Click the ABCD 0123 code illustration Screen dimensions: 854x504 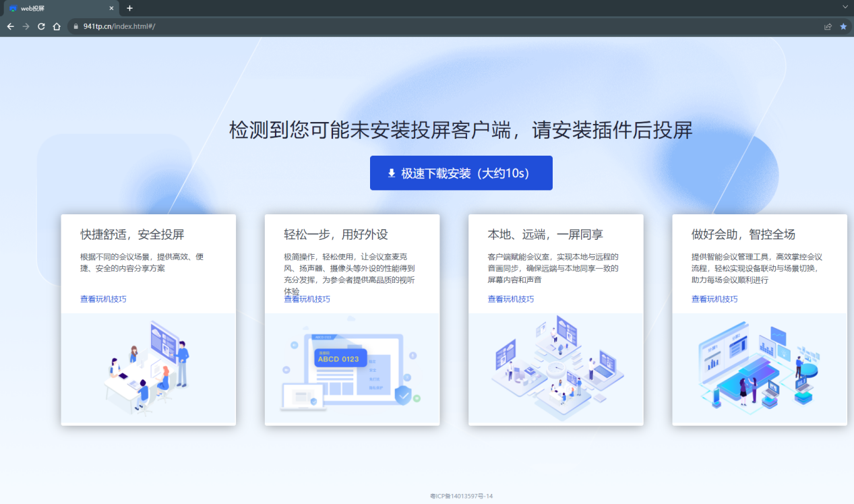click(339, 358)
